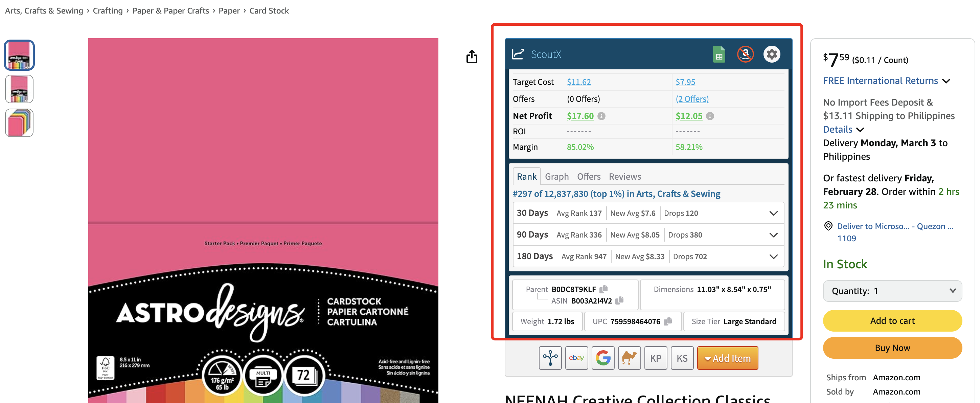The height and width of the screenshot is (403, 980).
Task: Click the (0 Offers) text
Action: pyautogui.click(x=583, y=99)
